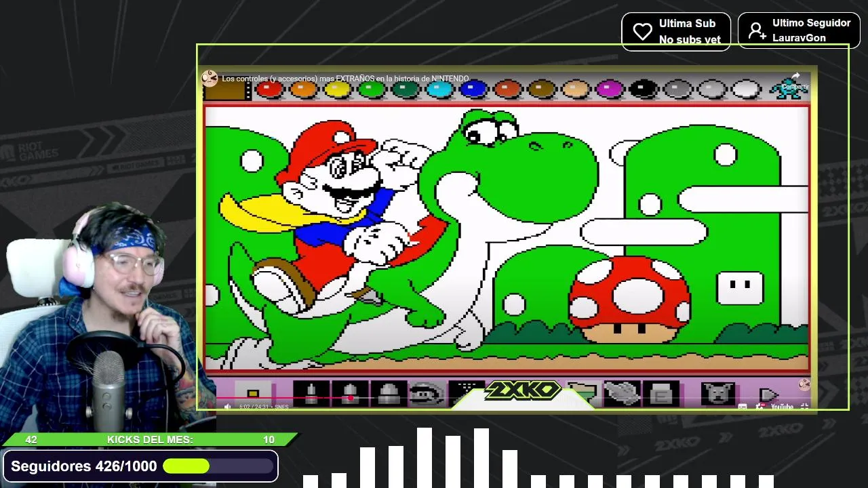The height and width of the screenshot is (488, 868).
Task: Select the paint fill tool
Action: [x=583, y=393]
